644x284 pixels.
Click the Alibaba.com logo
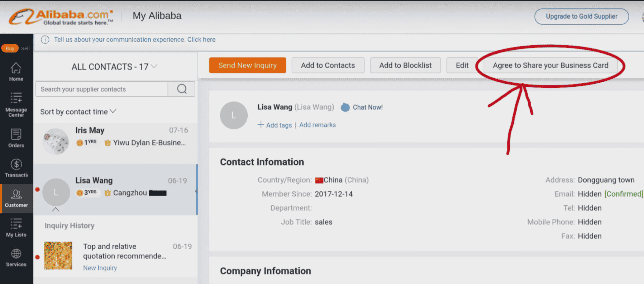61,17
